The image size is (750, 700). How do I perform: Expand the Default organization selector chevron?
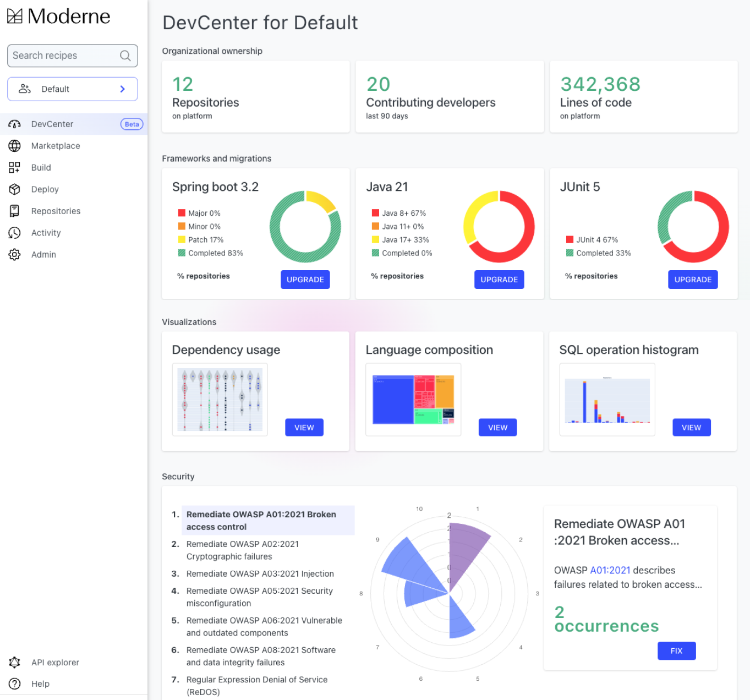122,89
